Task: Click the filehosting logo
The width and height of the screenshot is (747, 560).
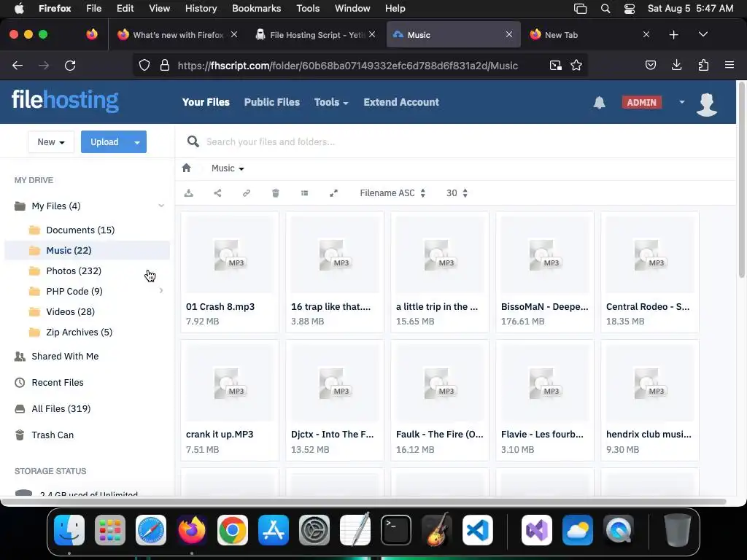Action: (65, 101)
